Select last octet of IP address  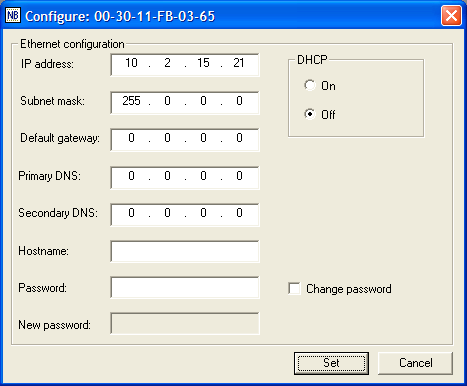(x=239, y=63)
